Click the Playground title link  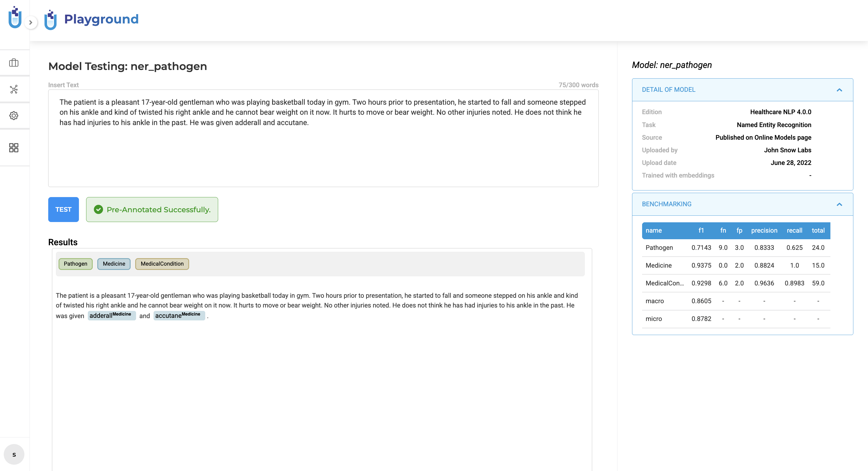[x=101, y=19]
